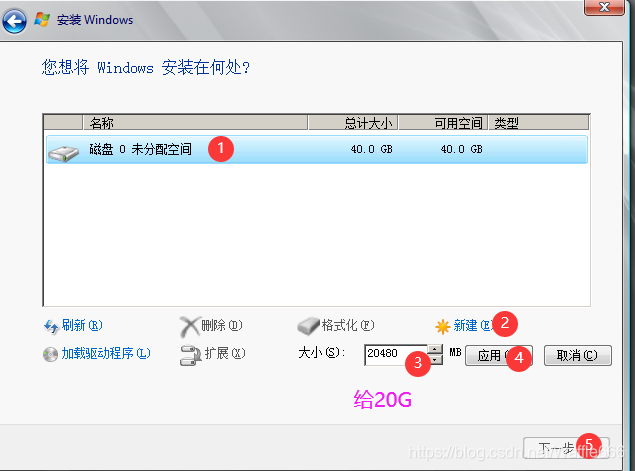This screenshot has width=635, height=471.
Task: Click the 删除 X icon
Action: point(190,326)
